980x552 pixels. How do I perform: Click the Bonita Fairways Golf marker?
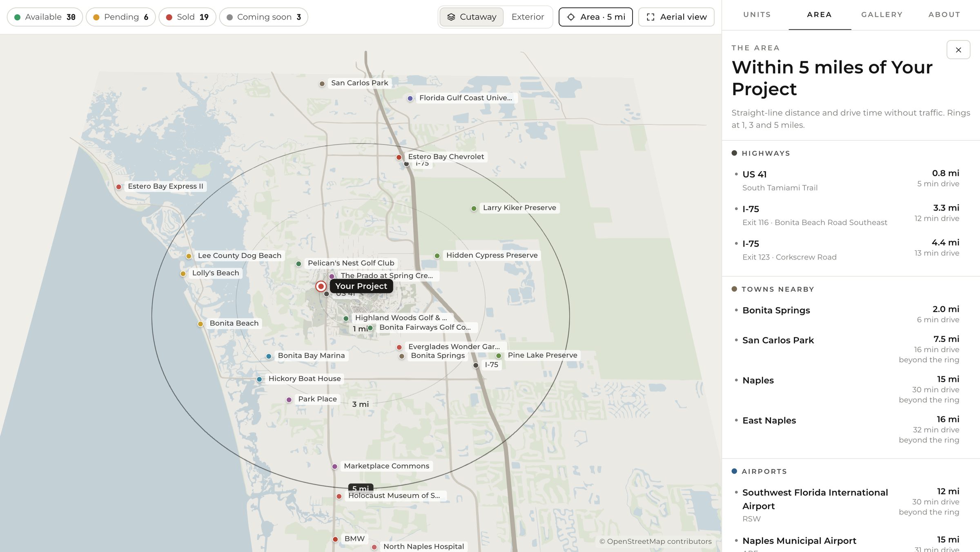370,328
